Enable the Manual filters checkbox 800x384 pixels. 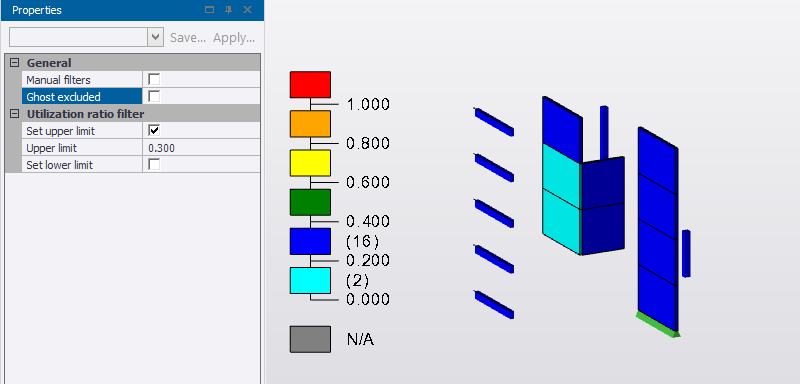[154, 80]
